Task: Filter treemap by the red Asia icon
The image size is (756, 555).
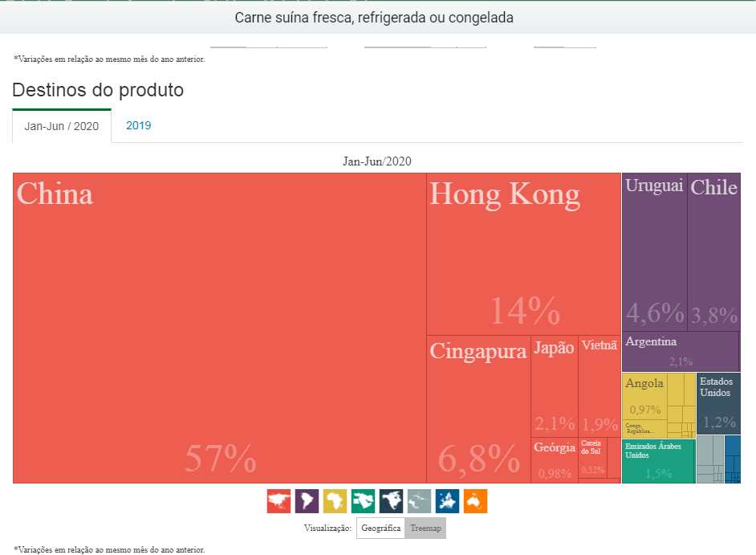Action: (x=279, y=501)
